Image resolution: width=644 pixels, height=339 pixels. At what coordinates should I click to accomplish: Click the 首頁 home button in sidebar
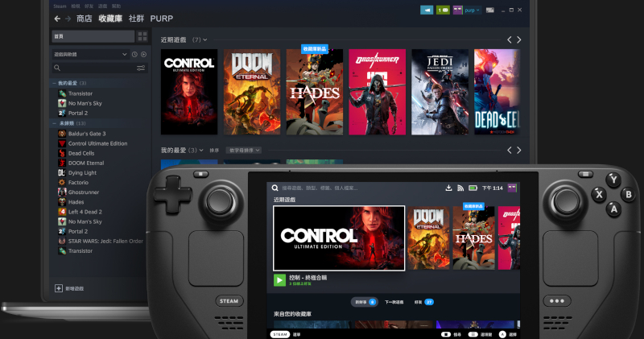pos(93,36)
